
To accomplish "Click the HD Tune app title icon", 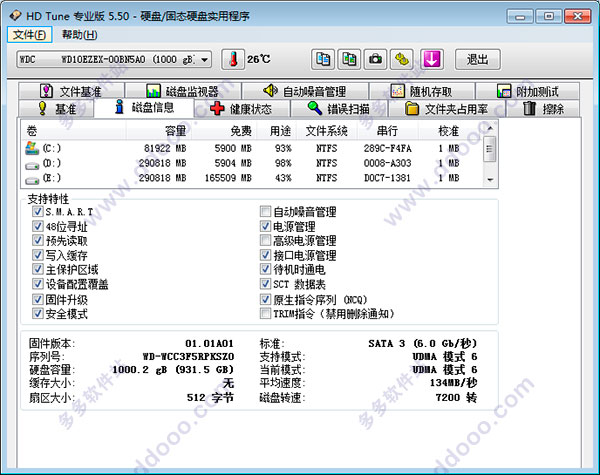I will click(16, 16).
